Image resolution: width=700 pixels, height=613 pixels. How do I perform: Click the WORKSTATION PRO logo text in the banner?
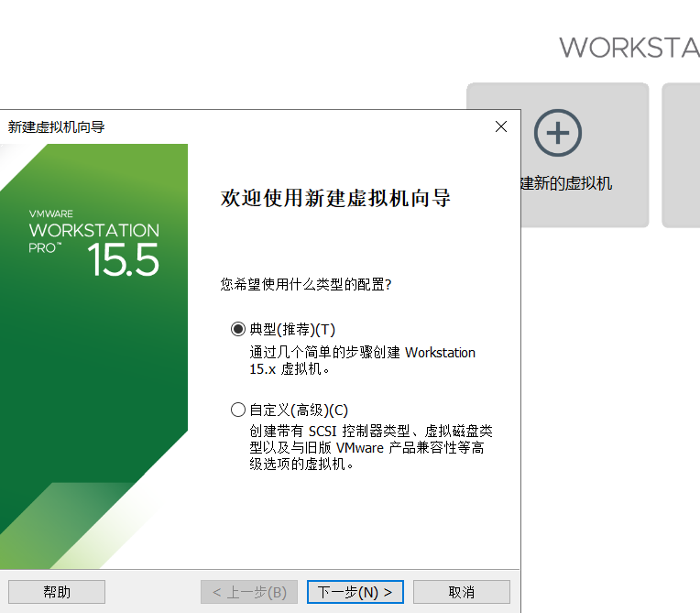click(x=93, y=231)
